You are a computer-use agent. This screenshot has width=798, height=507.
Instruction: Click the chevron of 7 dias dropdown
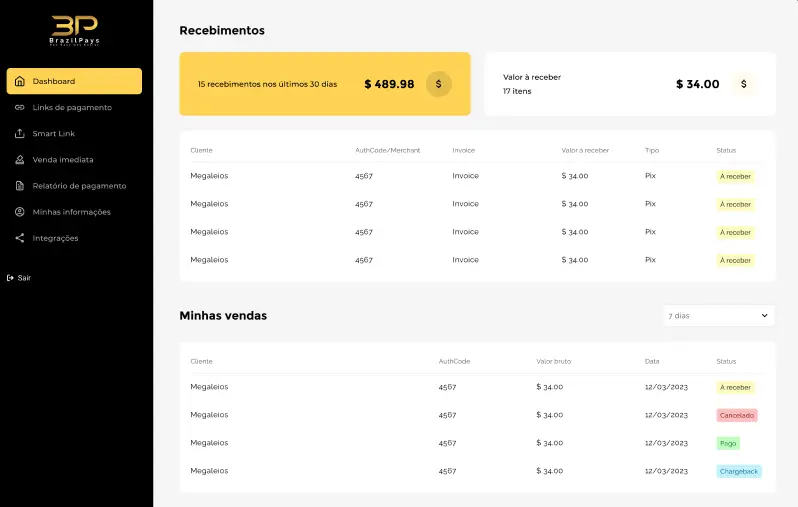pyautogui.click(x=764, y=316)
